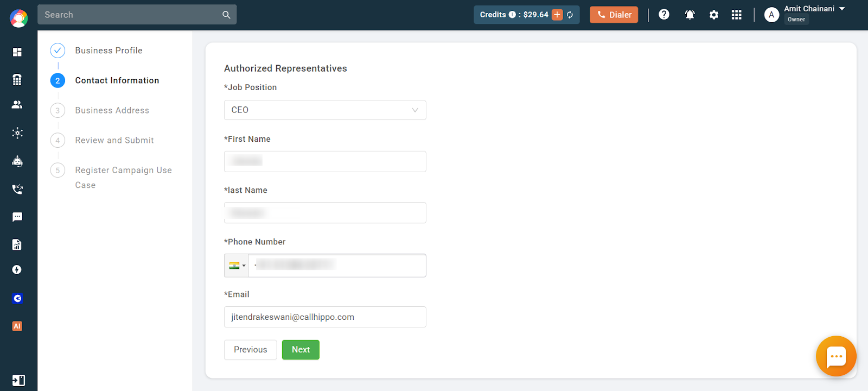
Task: Open the orange live chat widget
Action: [x=836, y=356]
